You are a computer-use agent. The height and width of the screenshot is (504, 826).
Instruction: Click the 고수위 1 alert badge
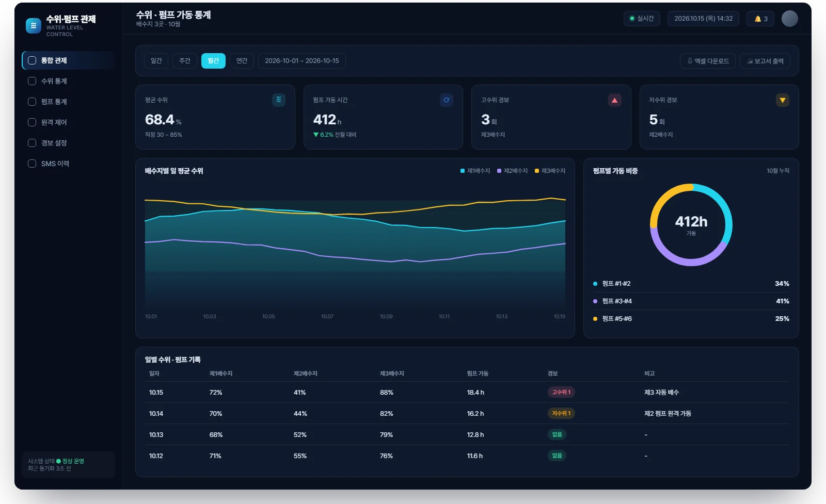pyautogui.click(x=561, y=392)
